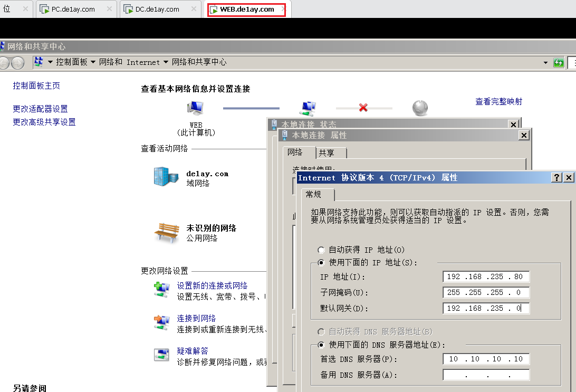Open 疑难解答 link
576x392 pixels.
193,351
